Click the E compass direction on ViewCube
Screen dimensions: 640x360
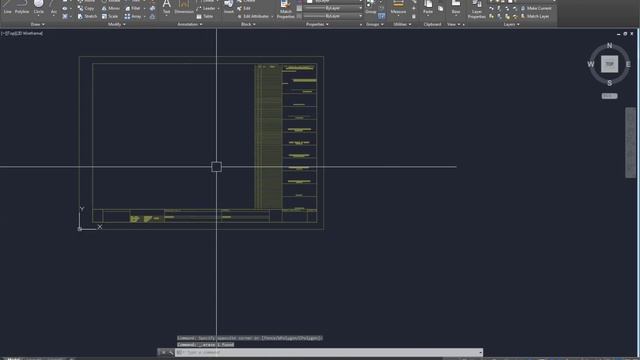[628, 64]
